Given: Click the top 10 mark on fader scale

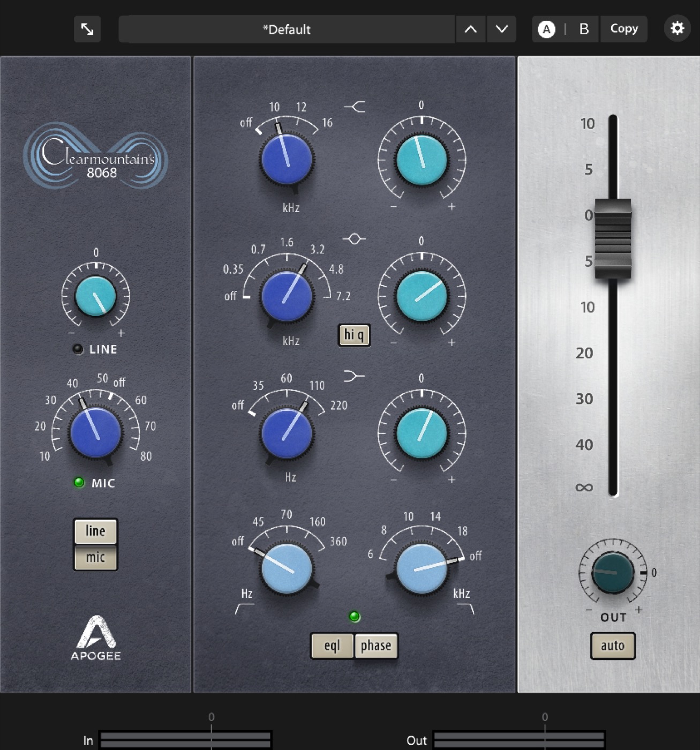Looking at the screenshot, I should [588, 124].
